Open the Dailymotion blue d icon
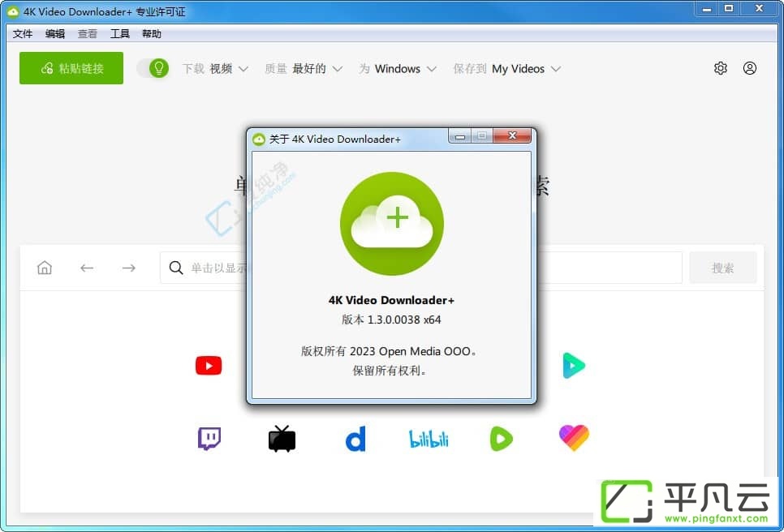 (355, 439)
